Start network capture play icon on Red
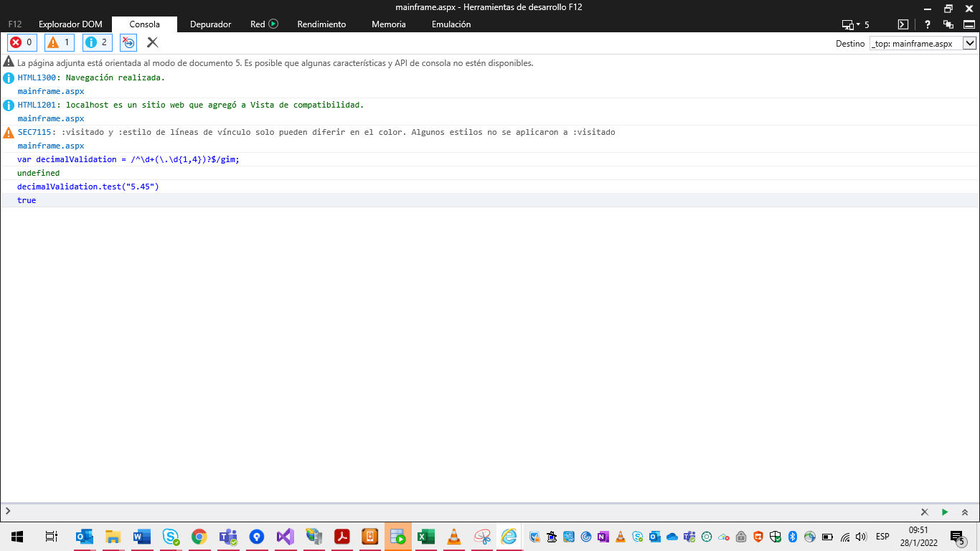The height and width of the screenshot is (551, 980). coord(273,24)
